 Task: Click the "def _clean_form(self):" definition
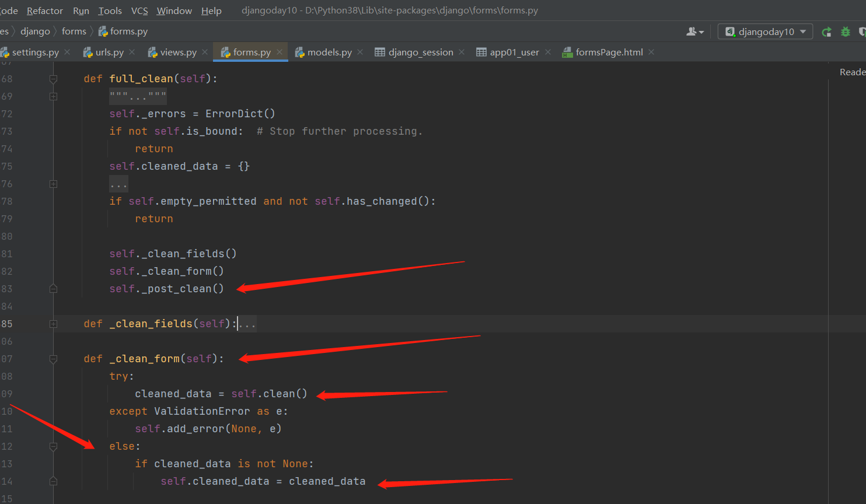153,359
